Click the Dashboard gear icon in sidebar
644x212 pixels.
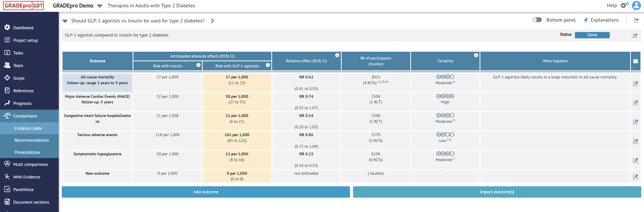click(x=7, y=27)
